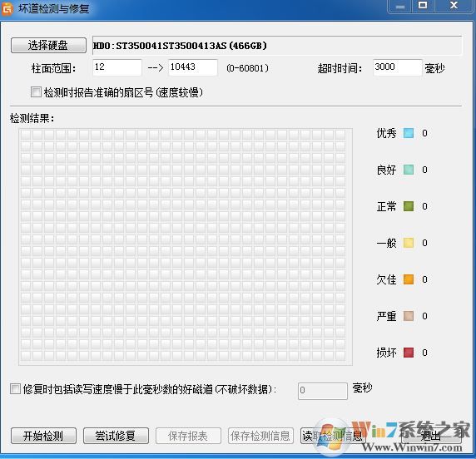The width and height of the screenshot is (476, 459).
Task: Click the 优秀 label text
Action: coord(386,133)
